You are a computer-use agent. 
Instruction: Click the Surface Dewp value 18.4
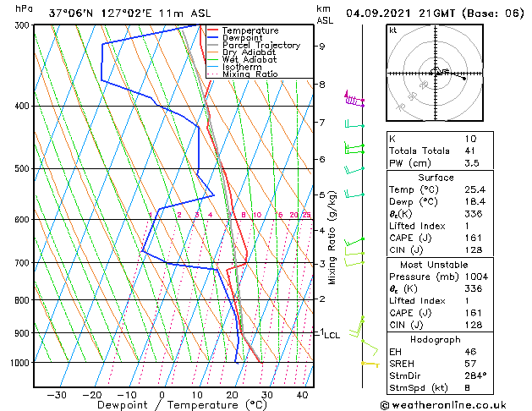click(475, 202)
